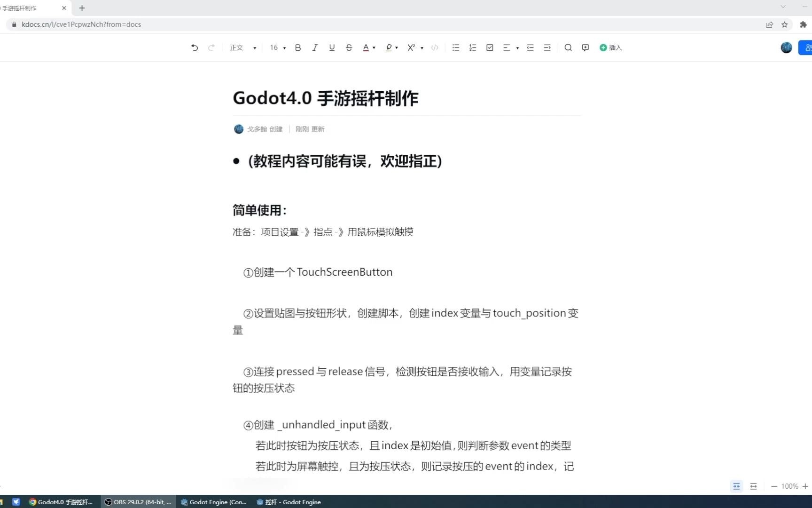This screenshot has height=508, width=812.
Task: Click the line ④创建 _unhandled_input 函数
Action: point(318,425)
